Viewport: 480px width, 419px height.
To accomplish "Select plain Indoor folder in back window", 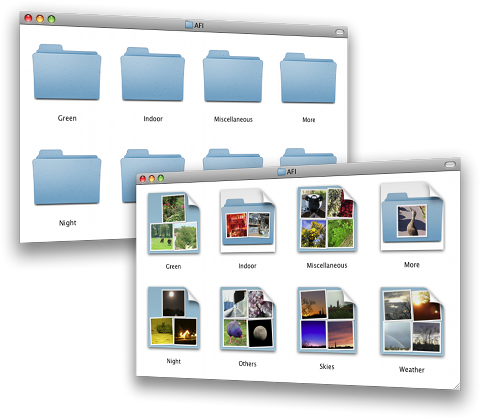I will (x=153, y=74).
